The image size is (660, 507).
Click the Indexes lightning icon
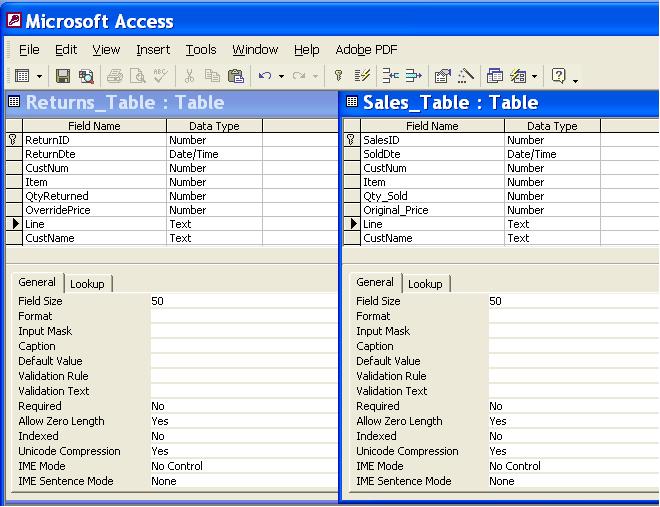click(362, 76)
